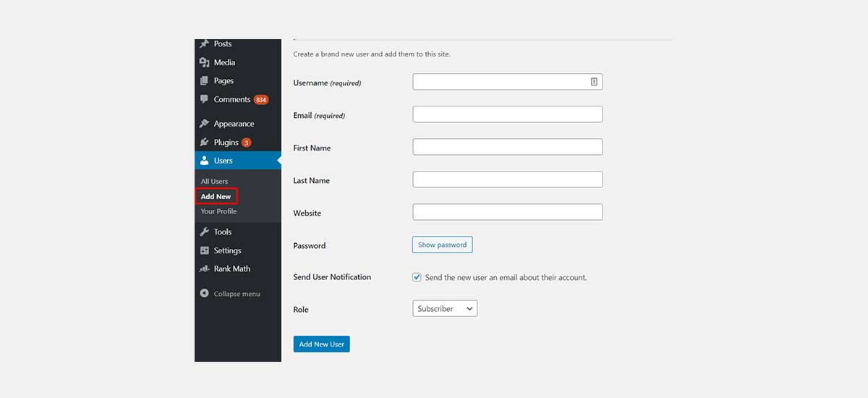Select Add New under Users
The width and height of the screenshot is (868, 398).
coord(216,196)
